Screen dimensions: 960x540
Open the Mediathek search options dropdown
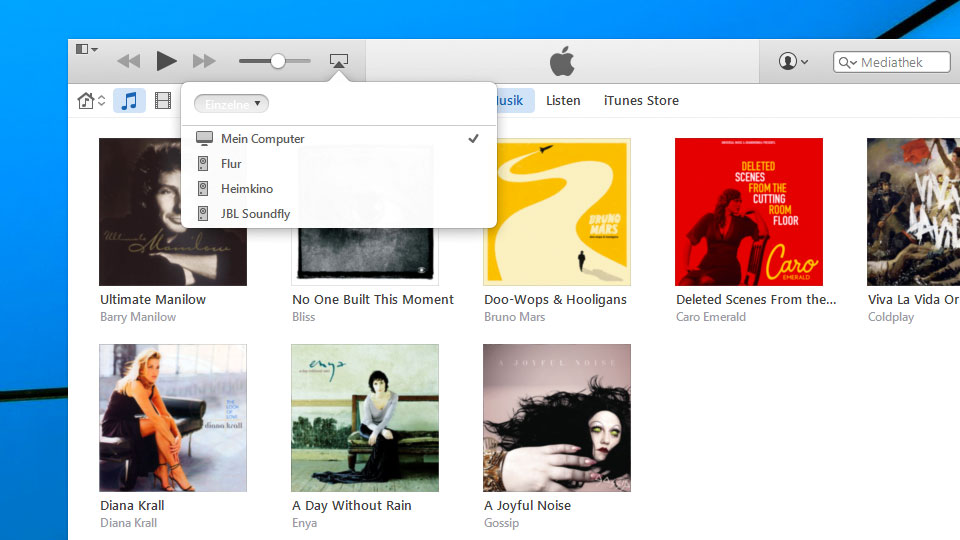(848, 62)
